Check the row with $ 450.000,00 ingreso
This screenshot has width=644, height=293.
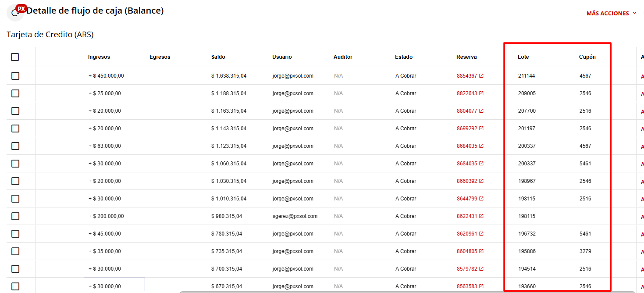point(15,76)
